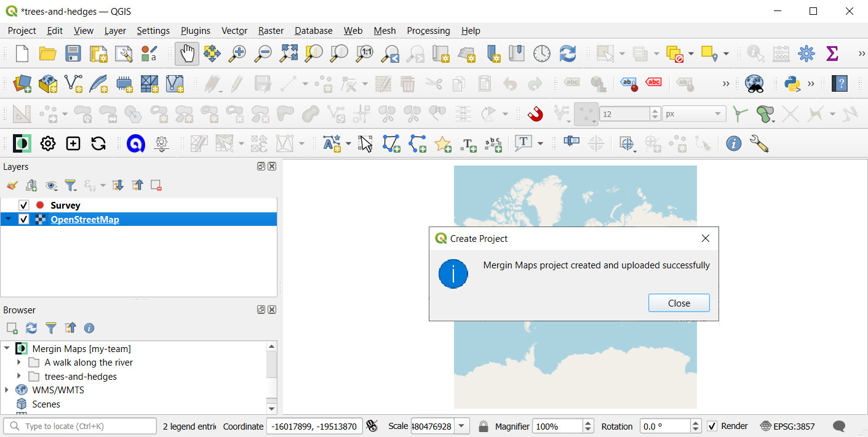868x437 pixels.
Task: Manage map themes eye icon
Action: tap(51, 185)
